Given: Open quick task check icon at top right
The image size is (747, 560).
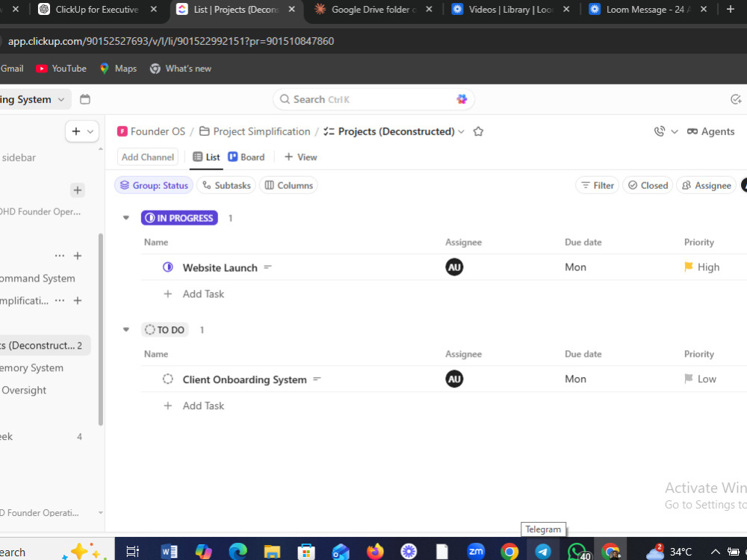Looking at the screenshot, I should point(736,99).
